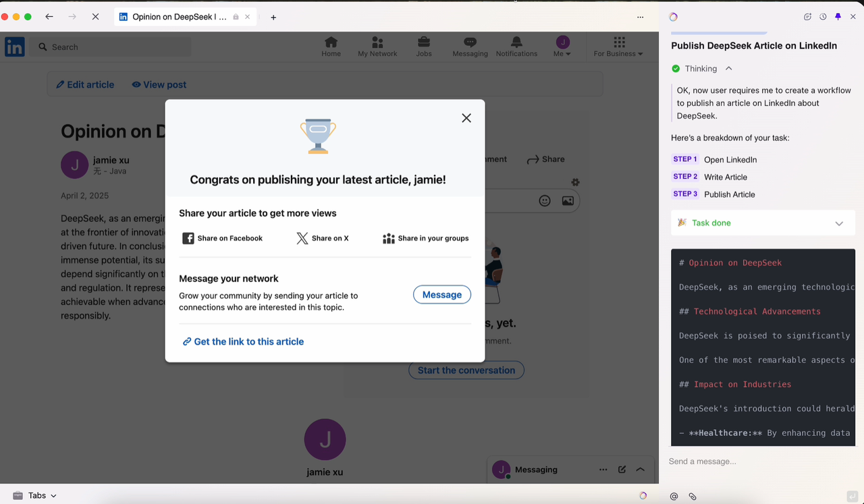The height and width of the screenshot is (504, 864).
Task: Click View post link
Action: click(x=159, y=84)
